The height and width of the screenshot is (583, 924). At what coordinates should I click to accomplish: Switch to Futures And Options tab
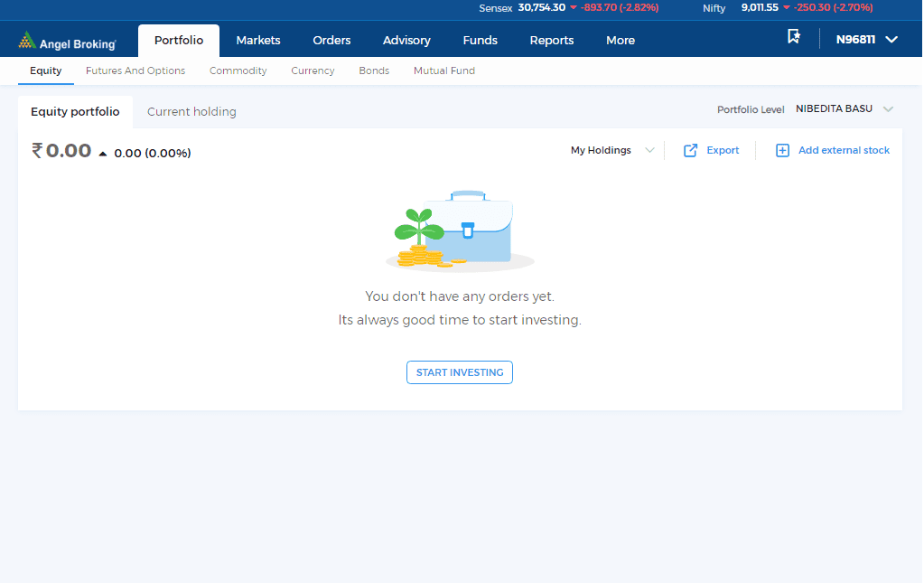coord(135,71)
